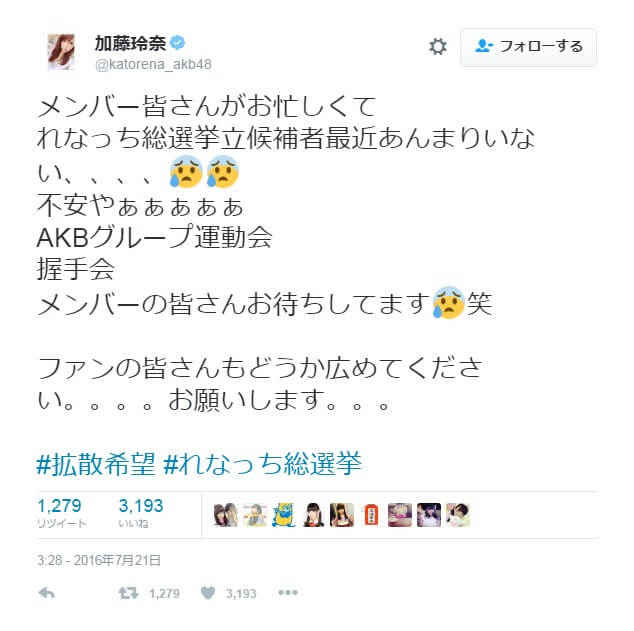Click first liker avatar thumbnail

point(225,515)
